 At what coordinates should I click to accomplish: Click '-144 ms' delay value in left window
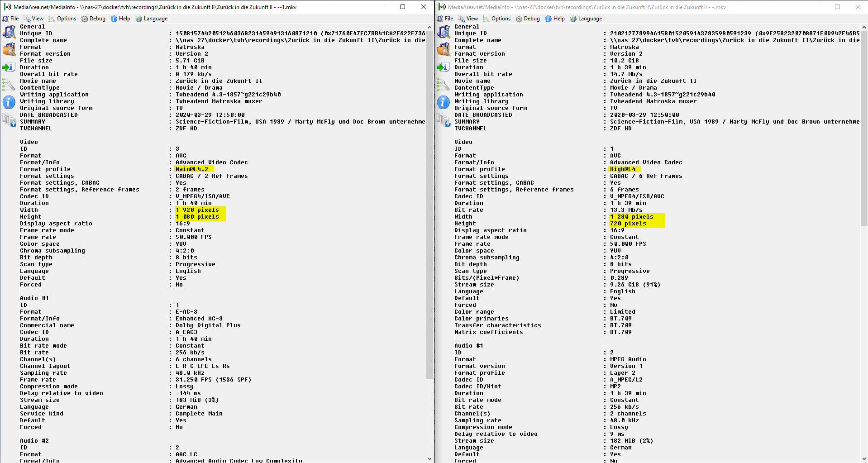(188, 393)
